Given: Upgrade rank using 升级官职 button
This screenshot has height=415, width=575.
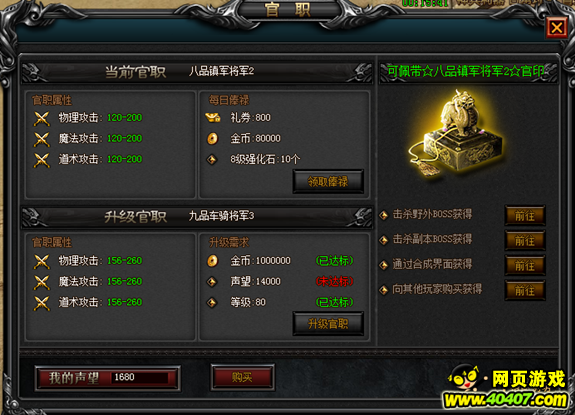Looking at the screenshot, I should [328, 323].
